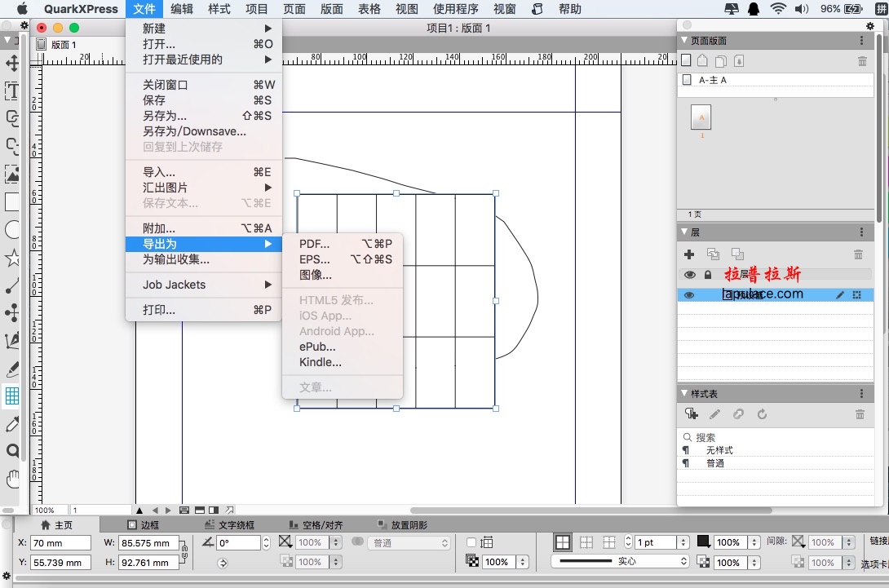Viewport: 889px width, 588px height.
Task: Toggle visibility eye of first layer
Action: pos(689,275)
